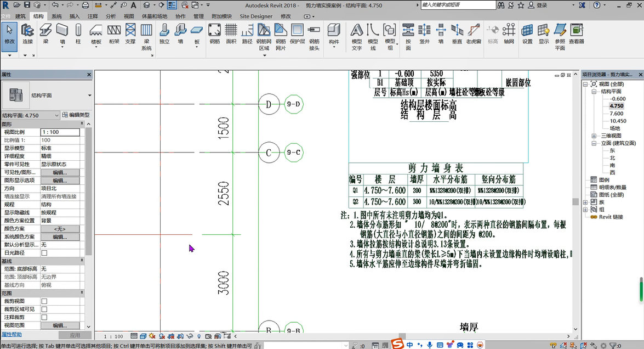Choose the 竖井 (Shaft) opening tool
This screenshot has width=644, height=349.
pyautogui.click(x=424, y=33)
